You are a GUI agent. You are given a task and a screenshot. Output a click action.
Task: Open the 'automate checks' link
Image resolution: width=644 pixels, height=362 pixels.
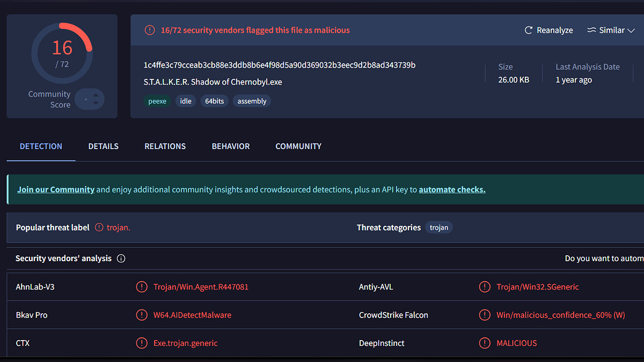point(452,189)
